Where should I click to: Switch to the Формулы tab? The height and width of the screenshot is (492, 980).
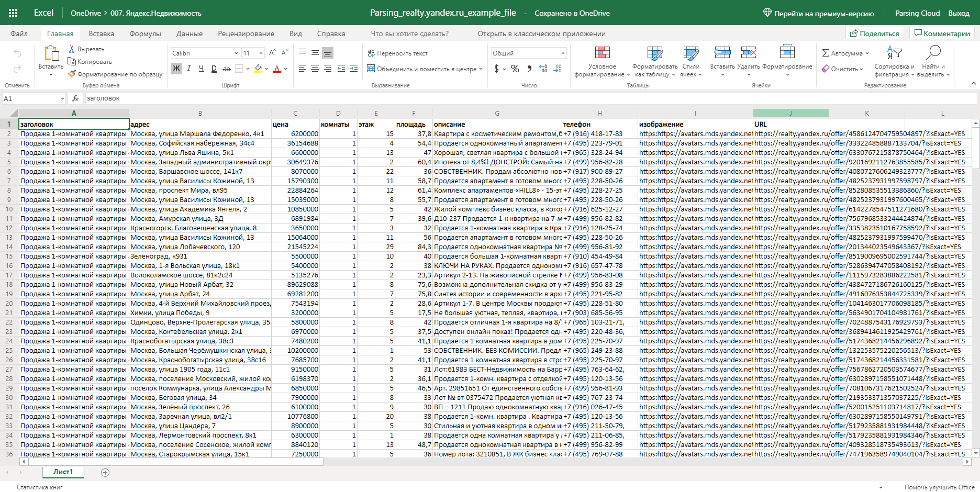tap(145, 33)
